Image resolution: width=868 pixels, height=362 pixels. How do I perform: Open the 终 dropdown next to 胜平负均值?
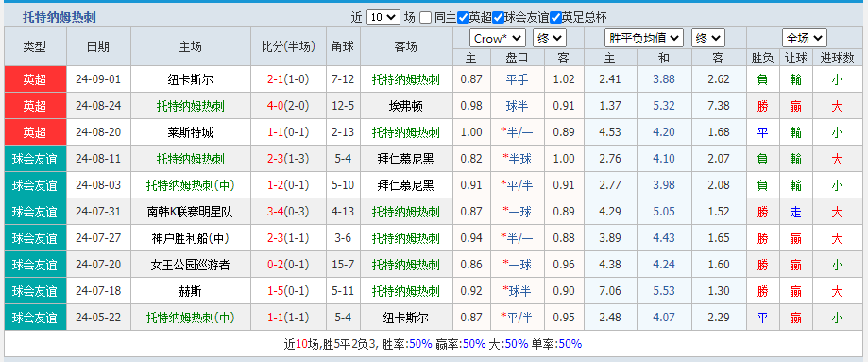708,38
